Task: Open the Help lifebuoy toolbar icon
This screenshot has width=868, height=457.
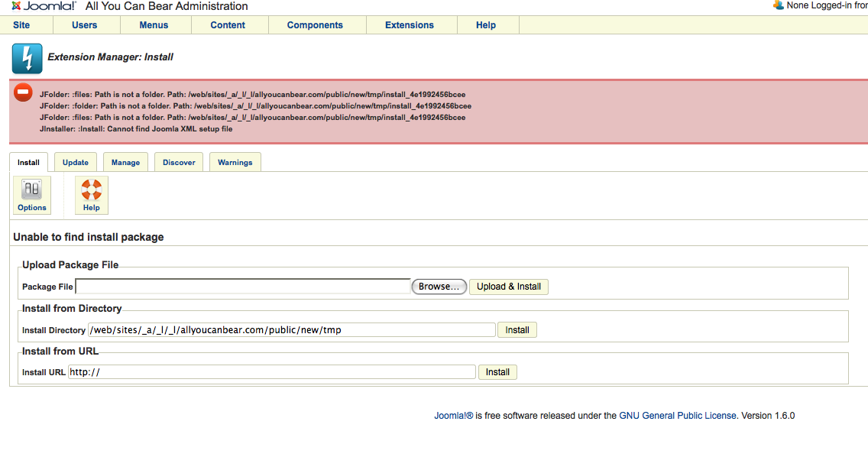Action: (92, 195)
